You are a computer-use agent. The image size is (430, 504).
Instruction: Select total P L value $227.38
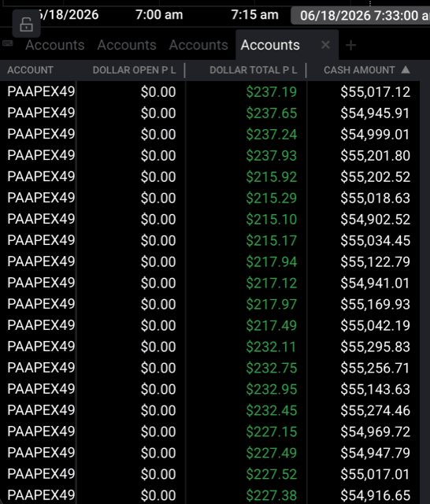(x=272, y=495)
